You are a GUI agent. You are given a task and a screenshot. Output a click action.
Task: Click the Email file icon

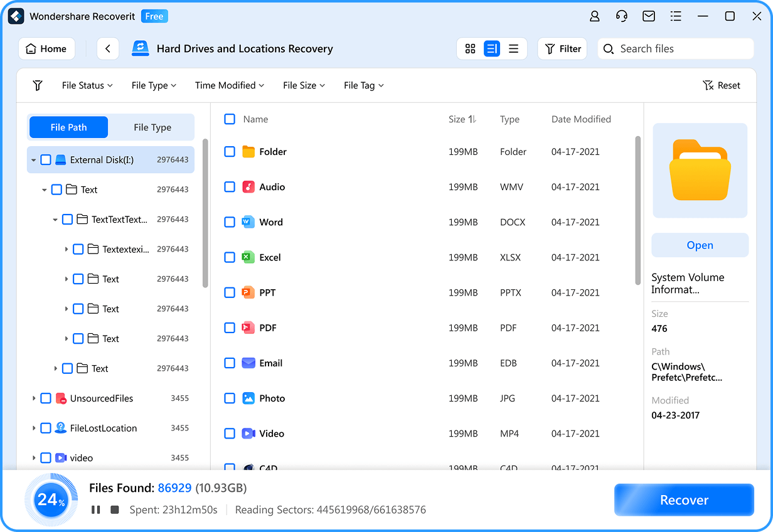point(248,363)
